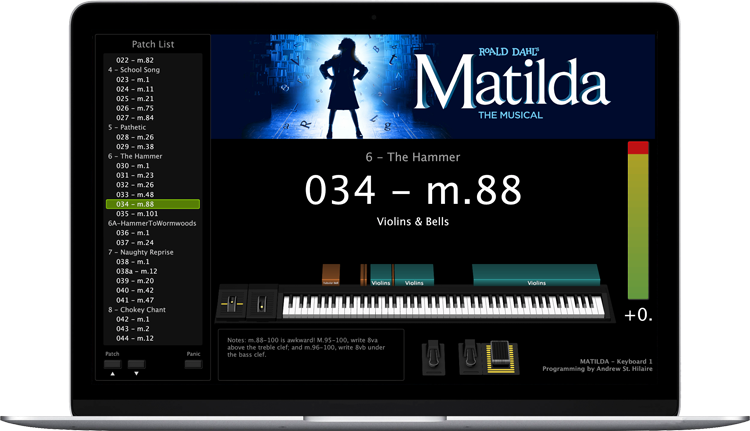Click the pitch bend wheel
The height and width of the screenshot is (431, 750).
pos(232,303)
